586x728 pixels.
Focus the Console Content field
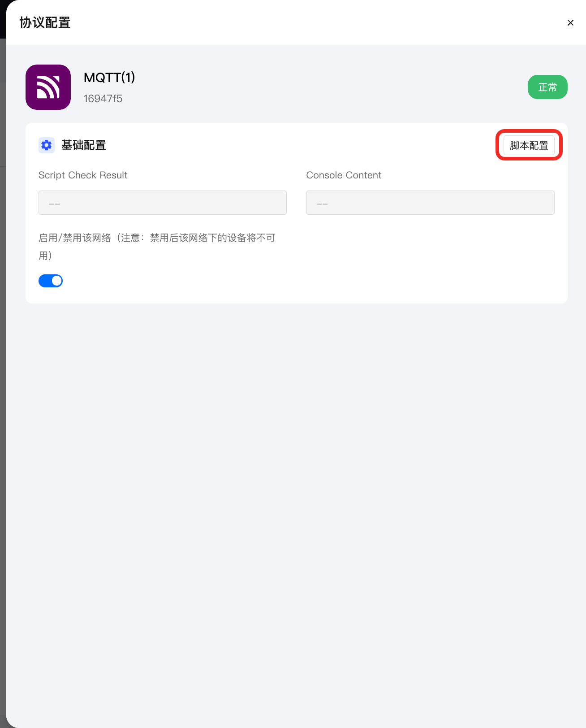pos(431,203)
